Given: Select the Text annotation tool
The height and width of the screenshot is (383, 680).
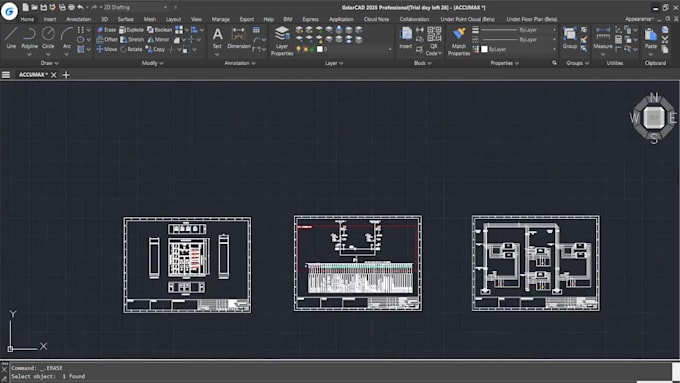Looking at the screenshot, I should click(x=217, y=37).
